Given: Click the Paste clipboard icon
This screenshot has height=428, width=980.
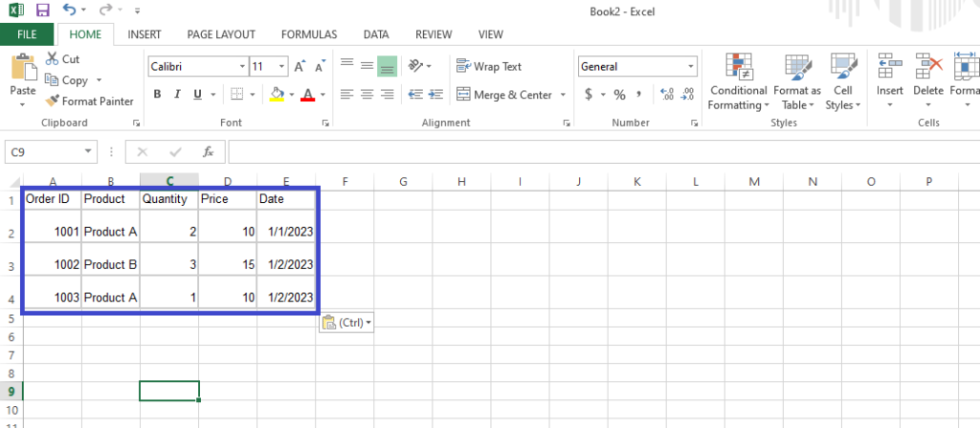Looking at the screenshot, I should coord(23,67).
